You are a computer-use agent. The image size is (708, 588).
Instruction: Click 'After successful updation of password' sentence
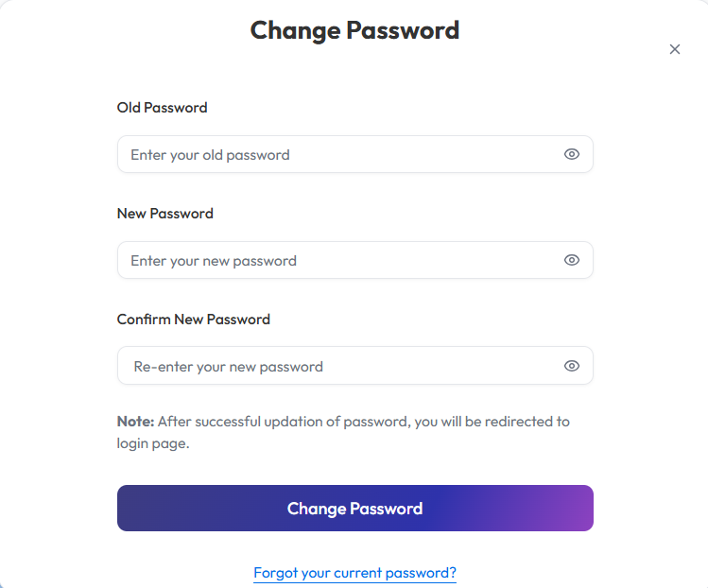coord(284,422)
